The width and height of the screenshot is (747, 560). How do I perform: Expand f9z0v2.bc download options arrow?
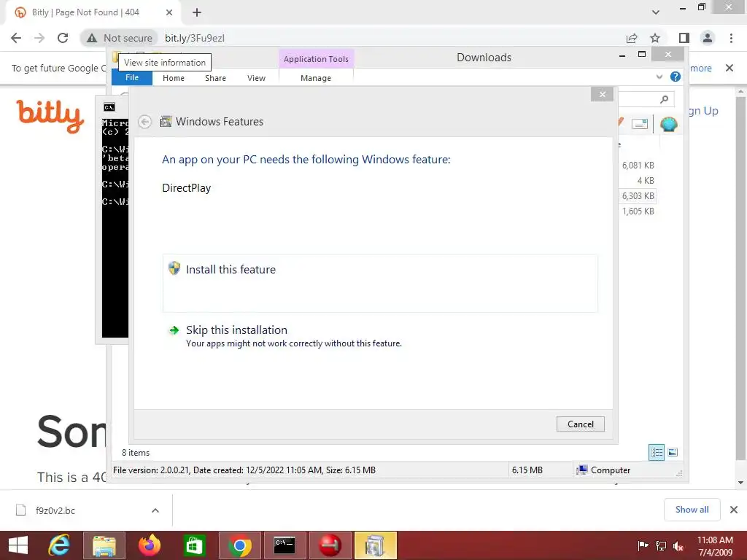(x=155, y=510)
